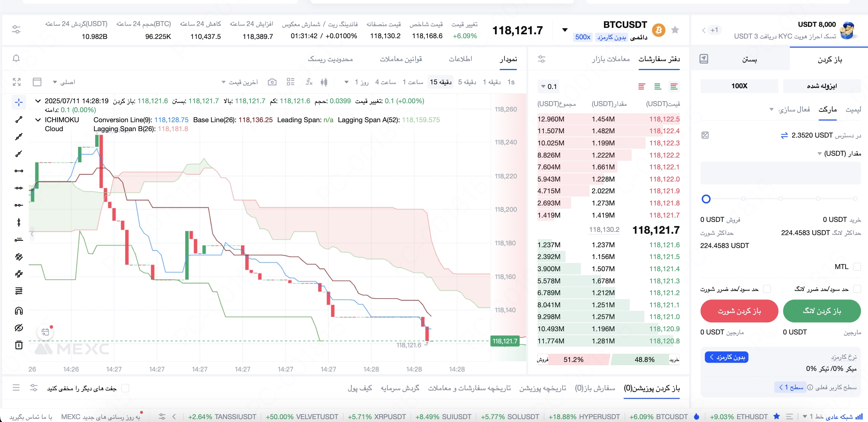The height and width of the screenshot is (422, 868).
Task: Open the calculator icon in order panel
Action: [x=705, y=135]
